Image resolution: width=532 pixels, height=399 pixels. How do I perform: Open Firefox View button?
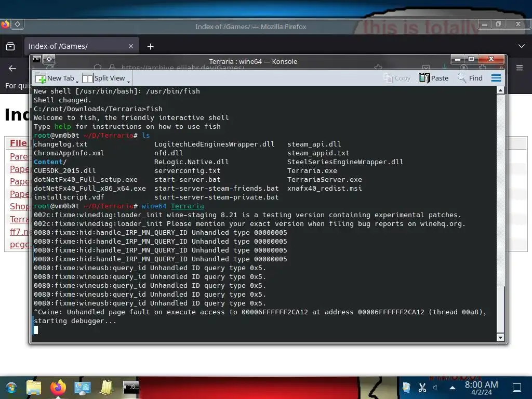pos(10,46)
